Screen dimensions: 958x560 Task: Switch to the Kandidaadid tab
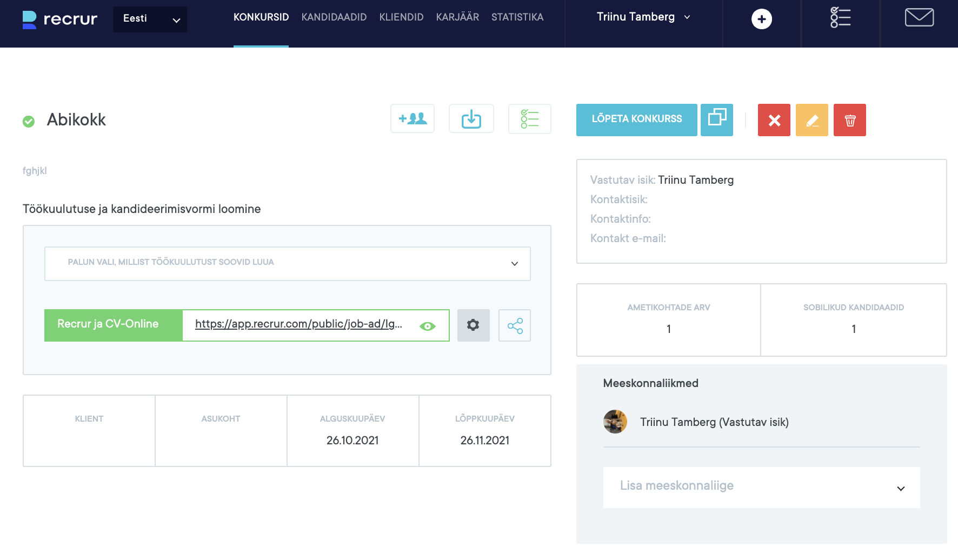334,17
